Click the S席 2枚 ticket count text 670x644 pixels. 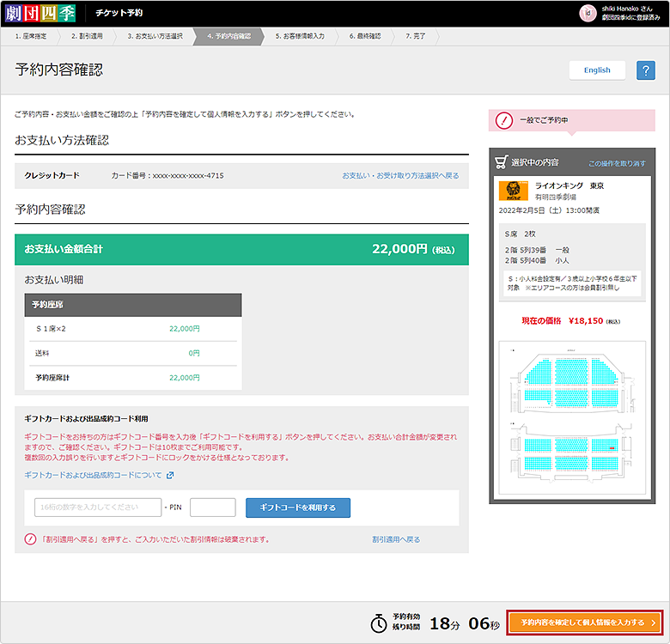click(x=520, y=234)
